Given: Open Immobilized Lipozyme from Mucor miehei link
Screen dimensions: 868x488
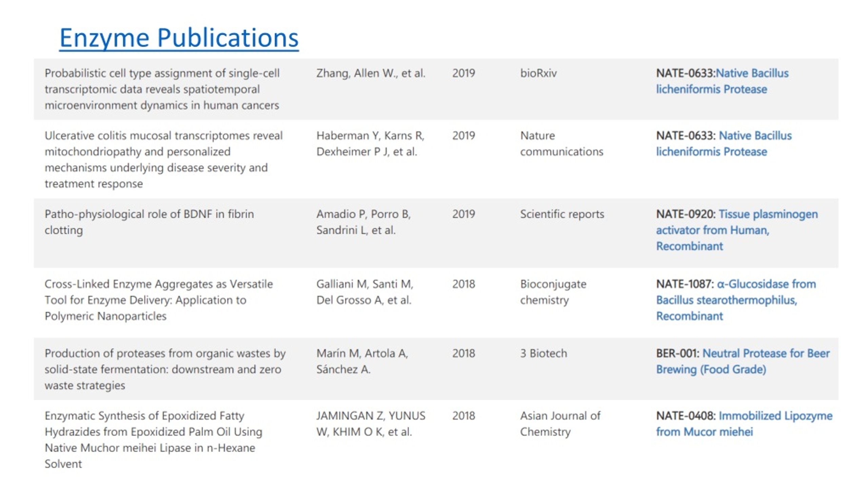Looking at the screenshot, I should [x=744, y=424].
